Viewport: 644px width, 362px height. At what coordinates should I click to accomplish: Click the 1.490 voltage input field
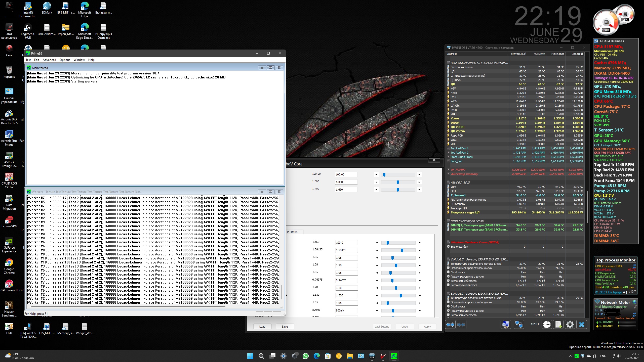coord(346,190)
